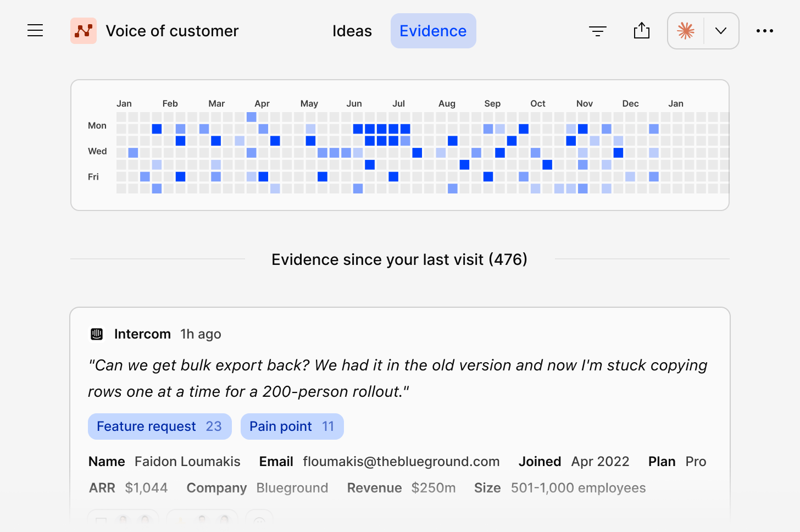This screenshot has width=800, height=532.
Task: Click the Pain point tag
Action: pos(292,426)
